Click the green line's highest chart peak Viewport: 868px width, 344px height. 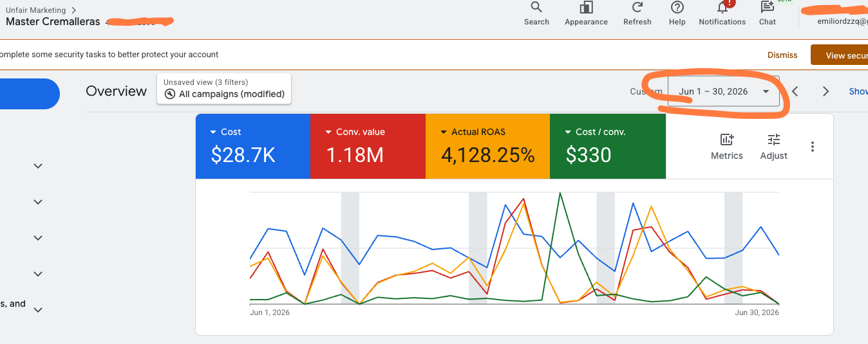pos(560,193)
